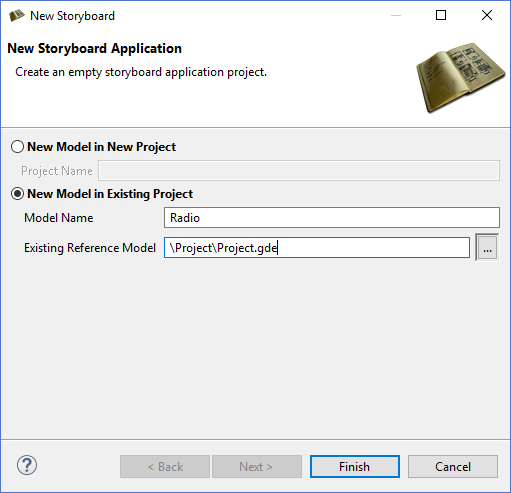The height and width of the screenshot is (493, 511).
Task: Maximize the New Storyboard dialog
Action: (x=441, y=15)
